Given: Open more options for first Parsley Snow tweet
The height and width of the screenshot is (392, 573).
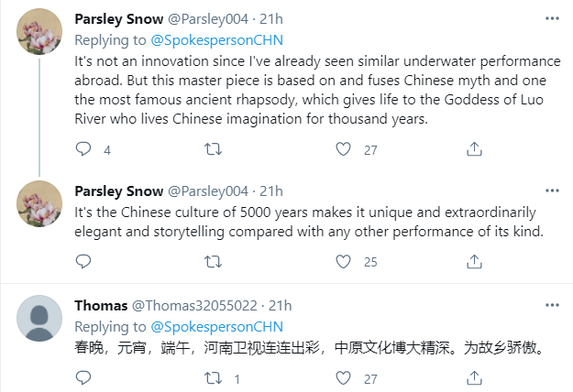Looking at the screenshot, I should (x=550, y=17).
